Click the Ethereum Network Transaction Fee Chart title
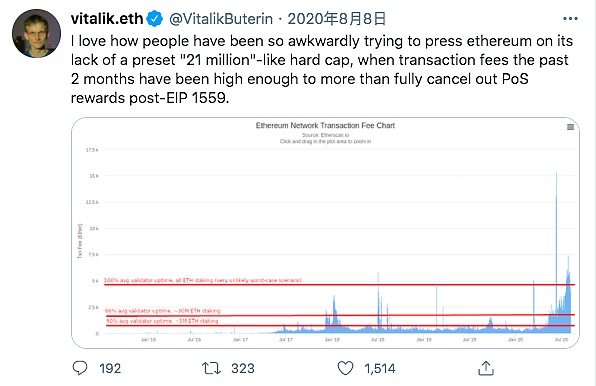This screenshot has height=386, width=596. click(325, 125)
